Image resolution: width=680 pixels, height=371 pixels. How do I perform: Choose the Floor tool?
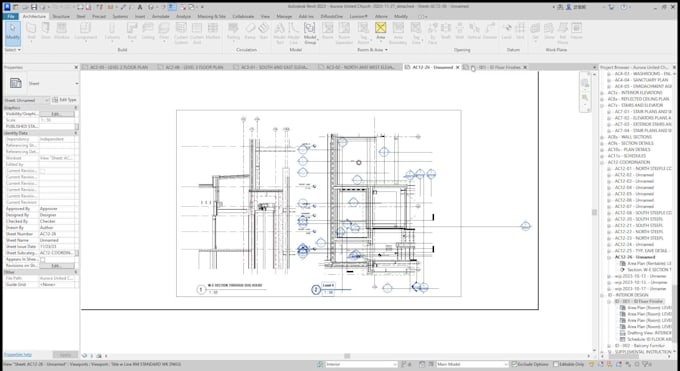point(163,32)
